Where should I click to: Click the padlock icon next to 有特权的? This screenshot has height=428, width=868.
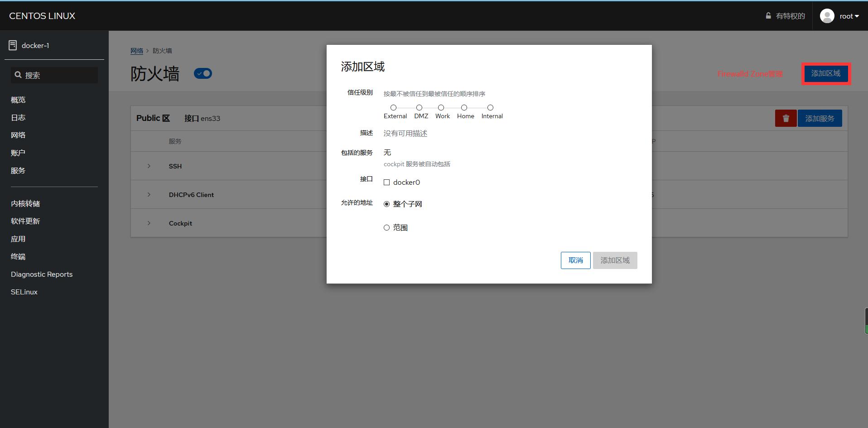pos(768,15)
